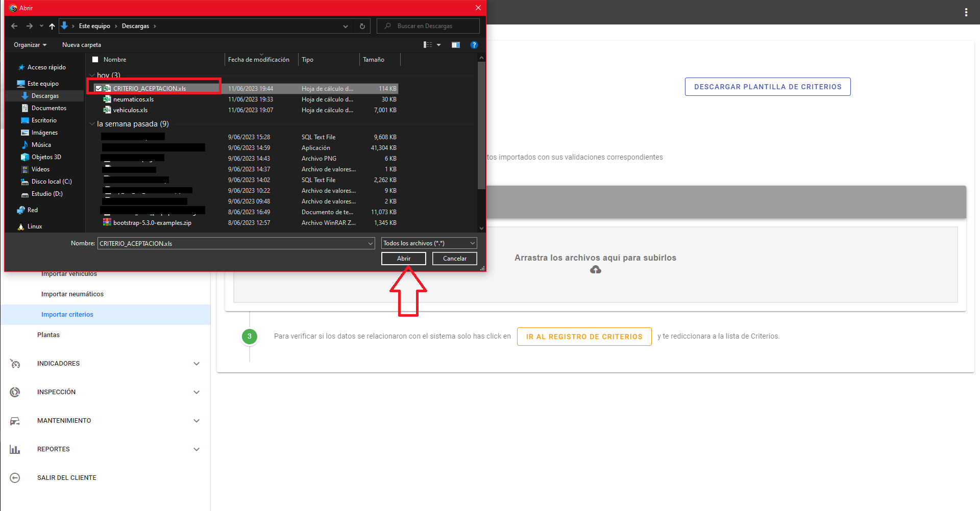Expand the Organizar dropdown menu
The width and height of the screenshot is (980, 511).
30,45
